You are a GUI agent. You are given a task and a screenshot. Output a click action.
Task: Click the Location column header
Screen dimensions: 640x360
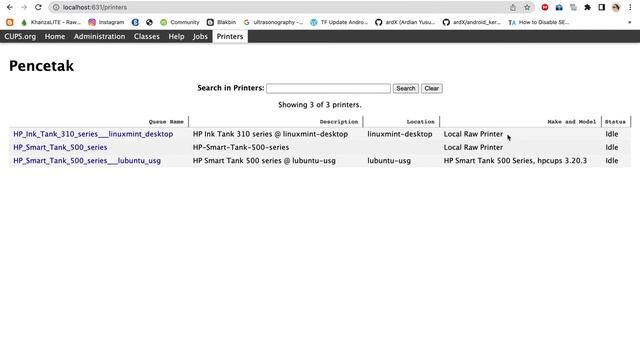(x=420, y=122)
